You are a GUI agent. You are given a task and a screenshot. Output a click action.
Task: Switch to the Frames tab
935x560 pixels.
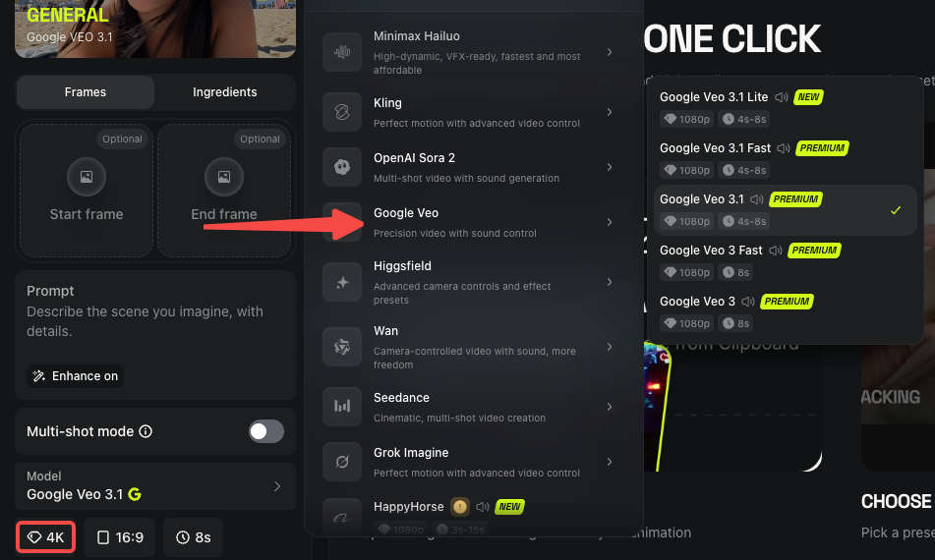pyautogui.click(x=86, y=92)
